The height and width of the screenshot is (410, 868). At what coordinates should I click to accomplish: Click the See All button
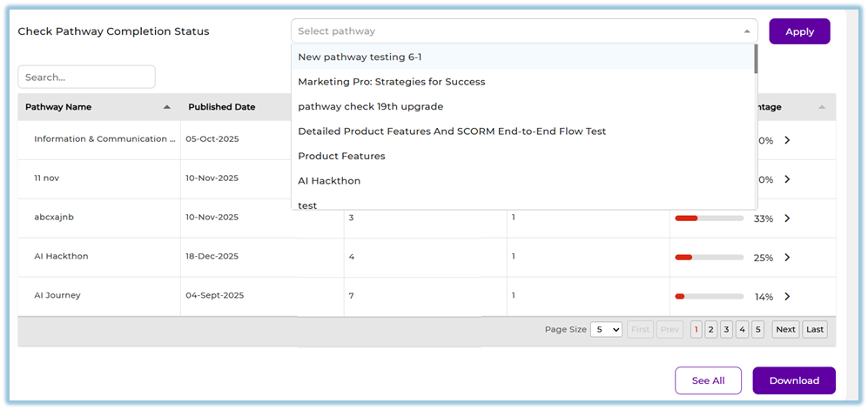tap(707, 380)
